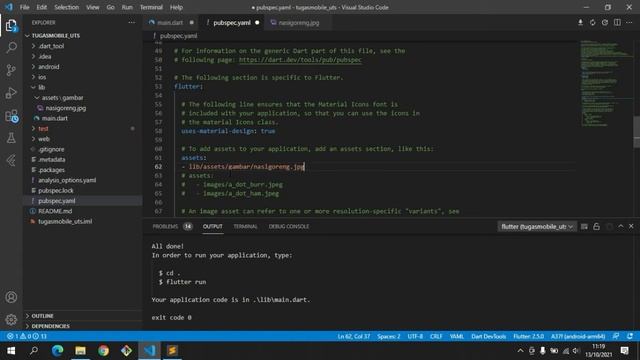Switch to the main.dart editor tab
This screenshot has height=360, width=640.
click(x=171, y=22)
